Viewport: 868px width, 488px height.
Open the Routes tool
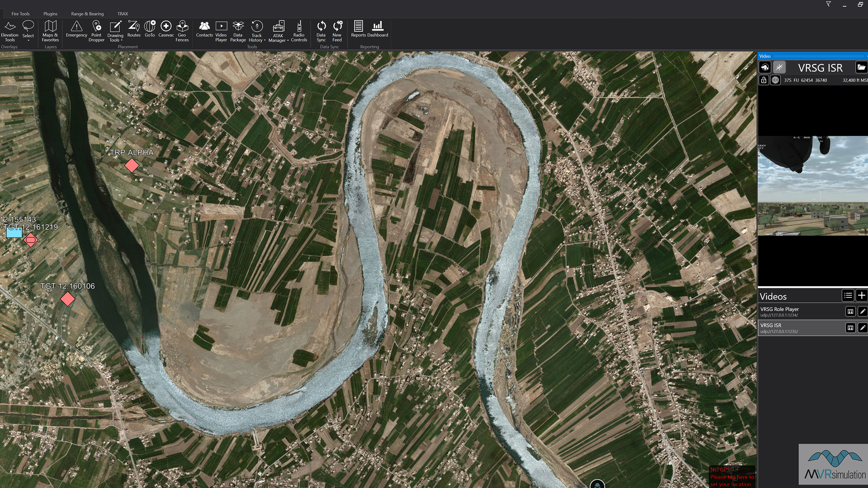click(134, 29)
